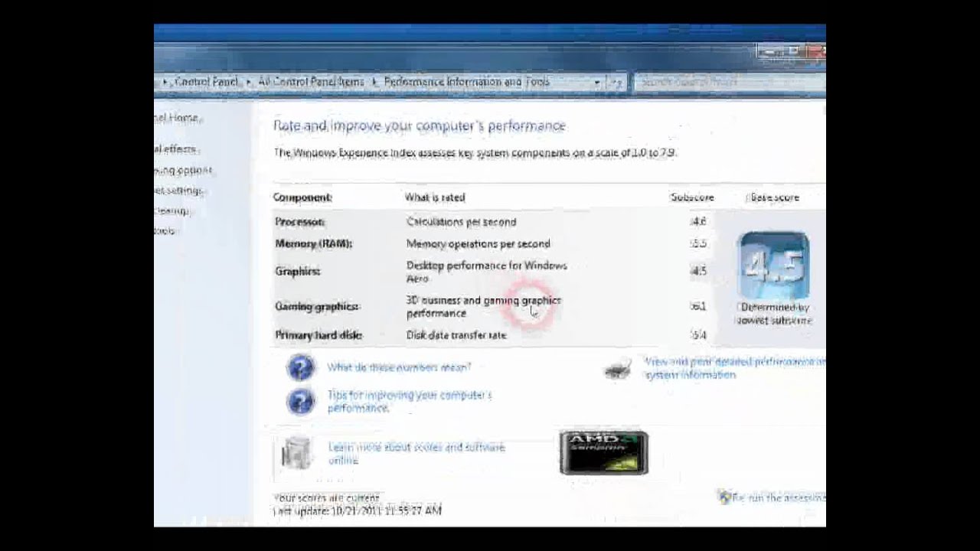The height and width of the screenshot is (551, 980).
Task: Open Adjust visual effects sidebar link
Action: pos(175,149)
